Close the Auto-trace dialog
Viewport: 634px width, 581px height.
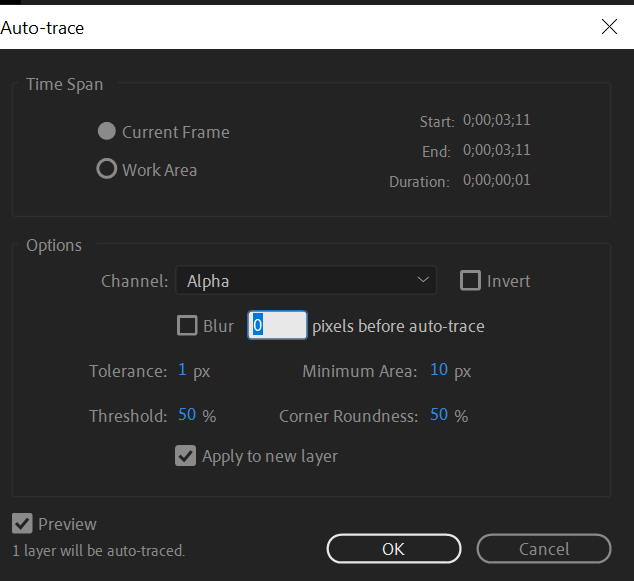pyautogui.click(x=609, y=27)
